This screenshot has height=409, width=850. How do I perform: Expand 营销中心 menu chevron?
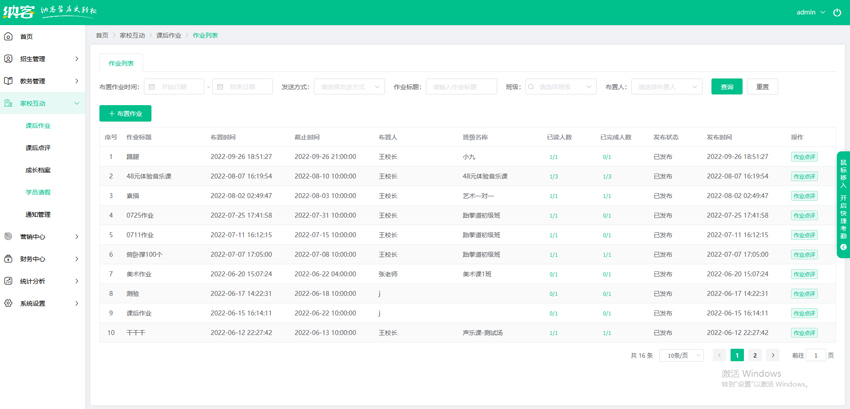[x=77, y=237]
